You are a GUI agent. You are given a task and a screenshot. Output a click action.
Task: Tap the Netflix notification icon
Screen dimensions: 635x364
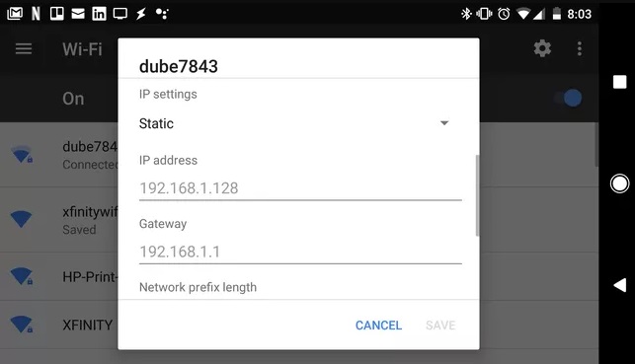coord(36,14)
